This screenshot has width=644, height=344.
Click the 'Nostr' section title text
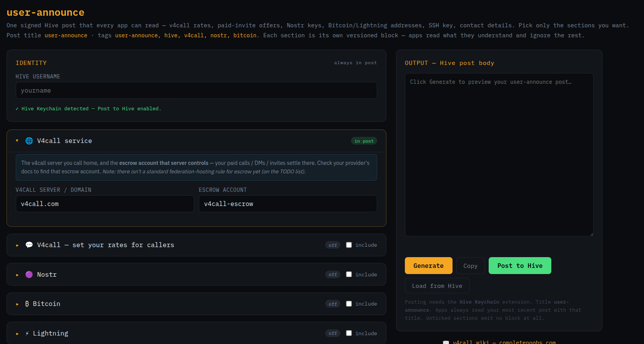pyautogui.click(x=47, y=274)
